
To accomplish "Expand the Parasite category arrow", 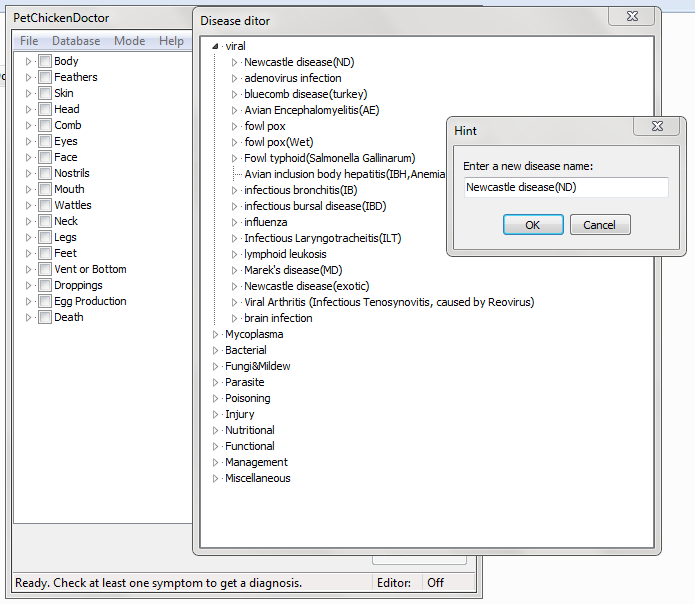I will click(x=216, y=382).
